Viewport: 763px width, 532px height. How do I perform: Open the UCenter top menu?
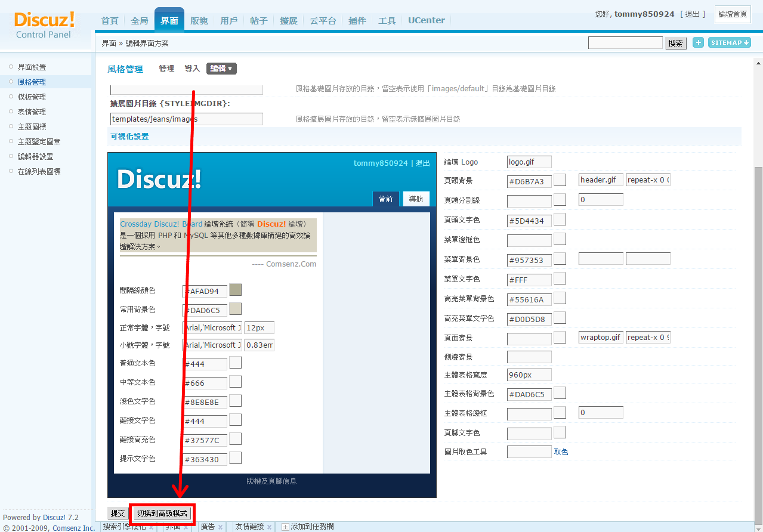coord(427,20)
